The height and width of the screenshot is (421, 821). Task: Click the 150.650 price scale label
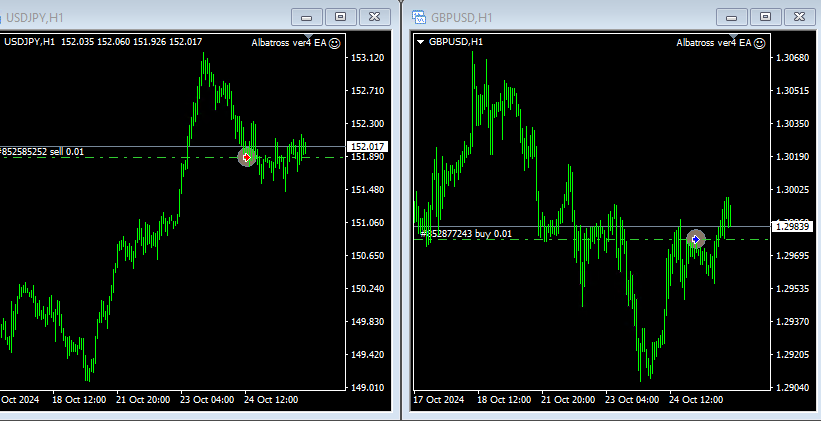pyautogui.click(x=368, y=256)
